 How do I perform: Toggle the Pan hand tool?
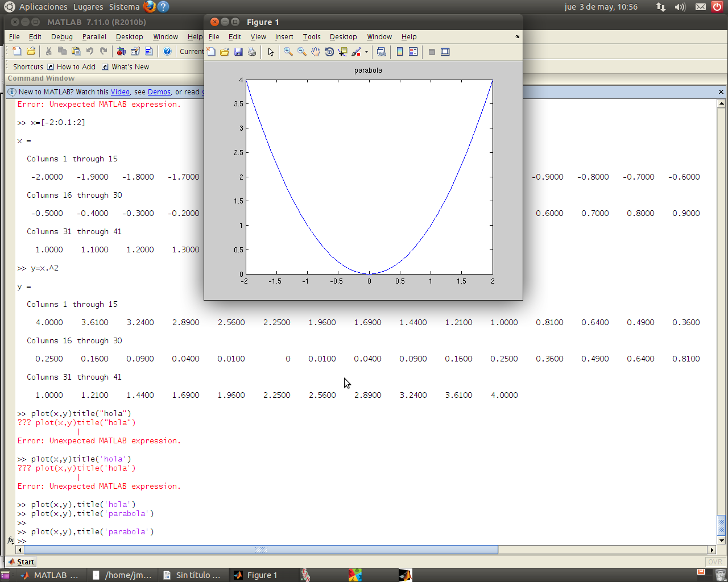[316, 52]
